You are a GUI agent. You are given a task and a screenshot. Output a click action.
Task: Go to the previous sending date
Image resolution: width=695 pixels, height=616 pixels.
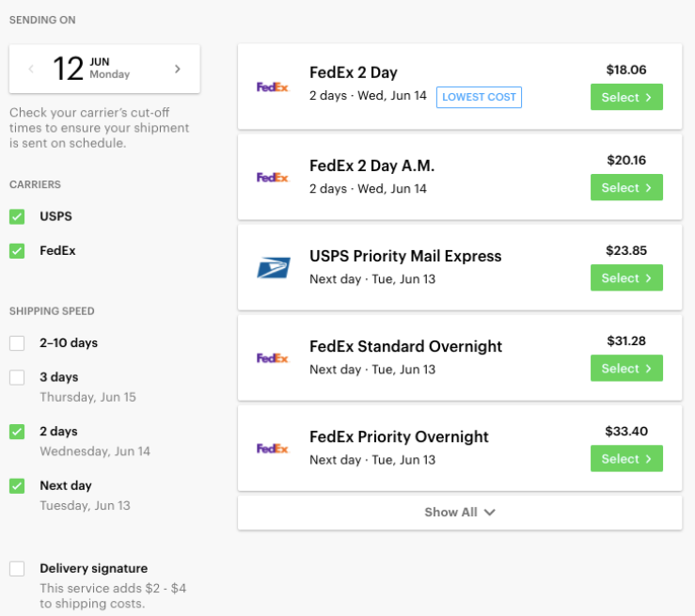pyautogui.click(x=31, y=69)
